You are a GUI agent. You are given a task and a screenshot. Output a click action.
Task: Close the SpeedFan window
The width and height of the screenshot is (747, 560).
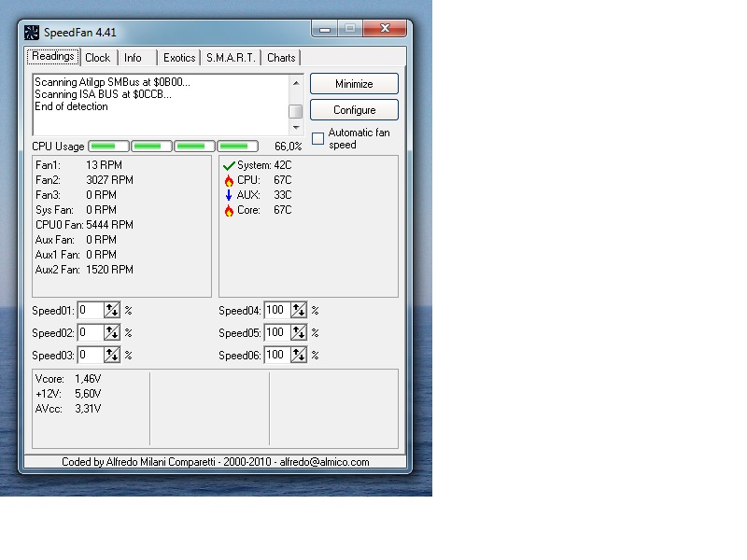coord(385,28)
